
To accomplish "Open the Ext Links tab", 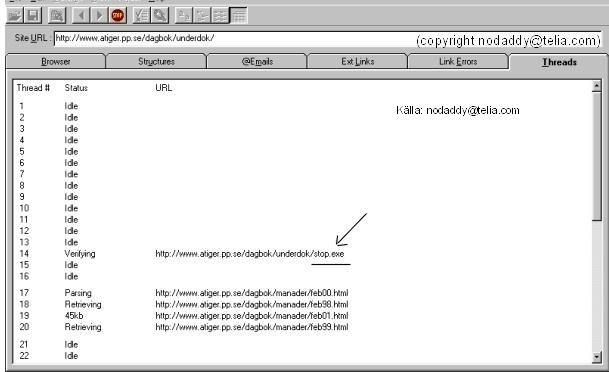I will tap(358, 62).
